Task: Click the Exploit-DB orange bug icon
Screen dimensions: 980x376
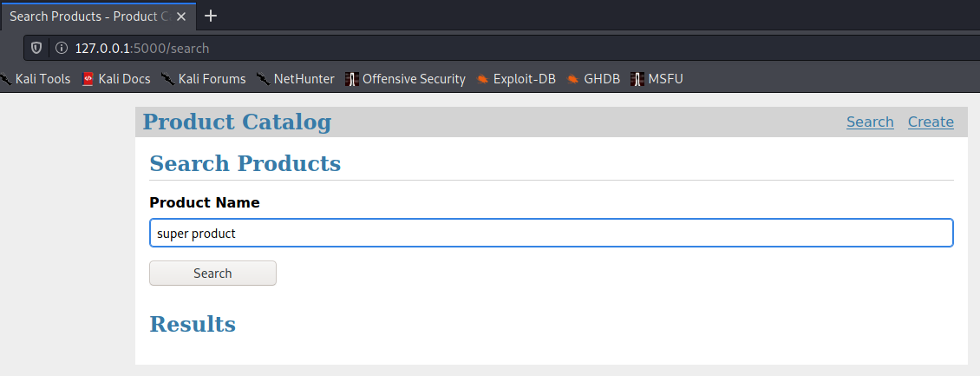Action: (x=482, y=79)
